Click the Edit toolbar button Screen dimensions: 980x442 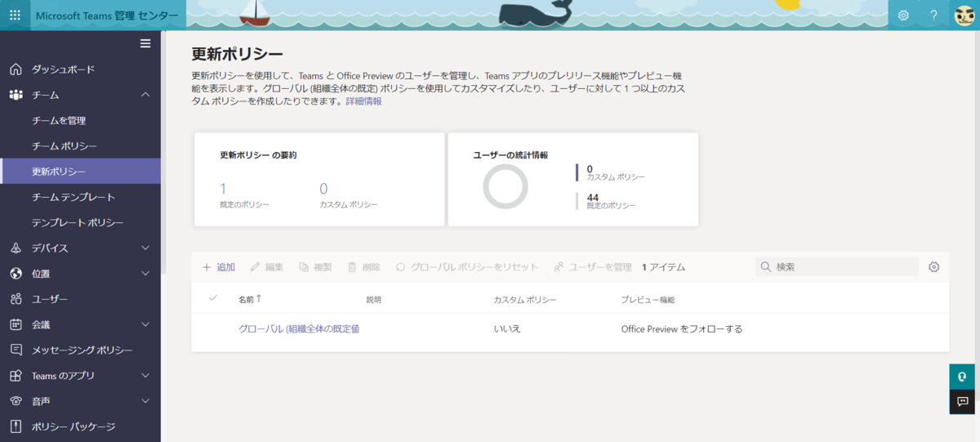pyautogui.click(x=267, y=267)
